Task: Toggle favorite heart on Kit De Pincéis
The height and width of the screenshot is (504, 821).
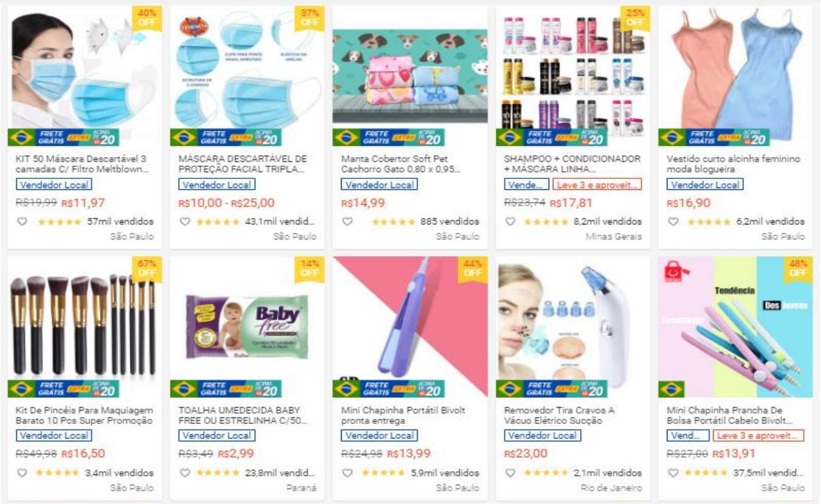Action: (22, 472)
